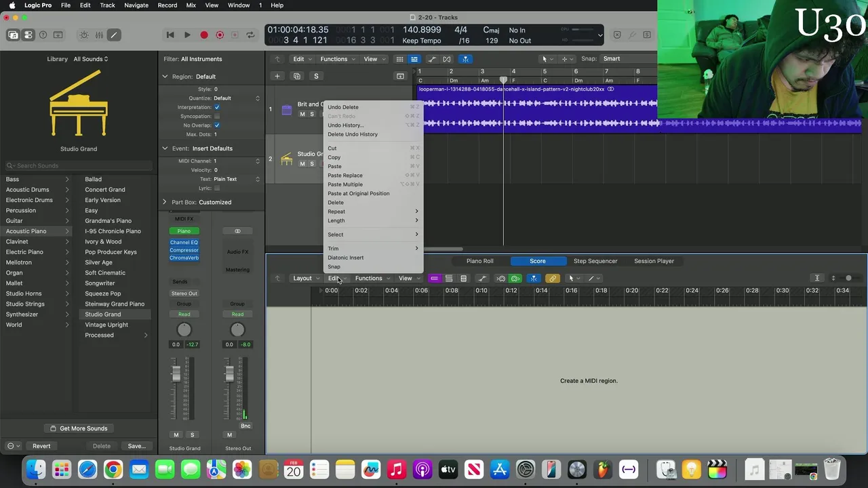The height and width of the screenshot is (488, 868).
Task: Open the Channel EQ plug-in slot
Action: tap(184, 242)
